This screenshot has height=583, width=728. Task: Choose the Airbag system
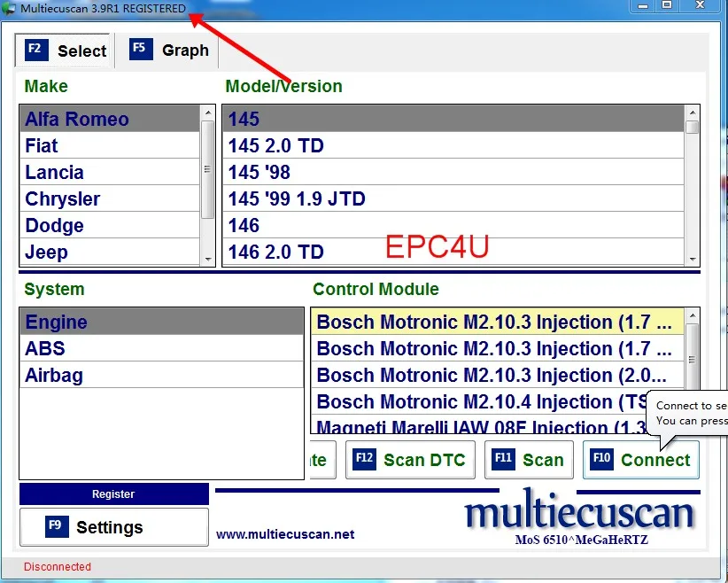pos(161,375)
